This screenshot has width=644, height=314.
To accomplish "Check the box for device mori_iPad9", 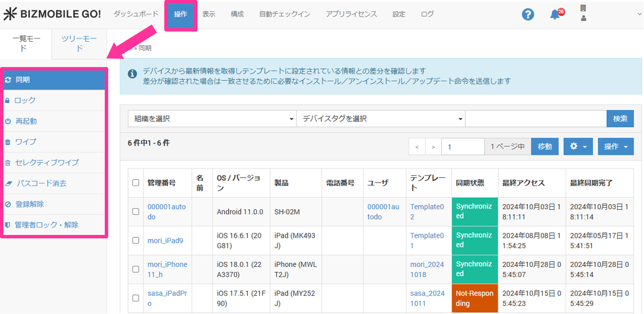I will click(136, 241).
